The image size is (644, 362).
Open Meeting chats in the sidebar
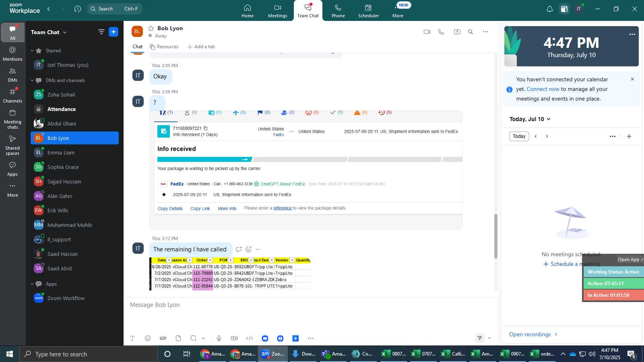click(x=12, y=119)
